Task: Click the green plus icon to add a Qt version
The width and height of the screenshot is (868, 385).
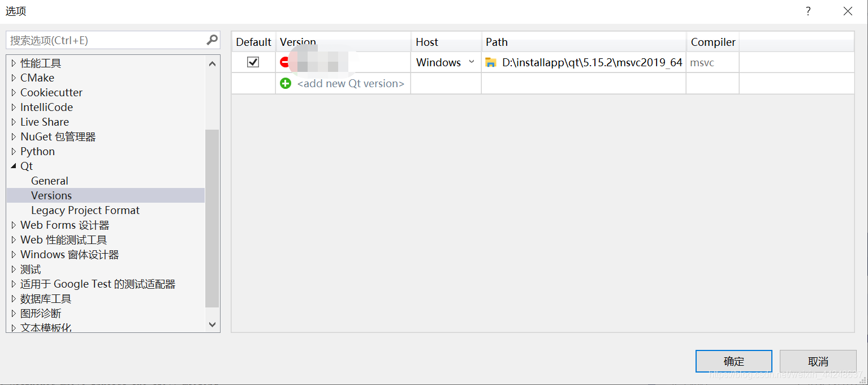Action: point(286,83)
